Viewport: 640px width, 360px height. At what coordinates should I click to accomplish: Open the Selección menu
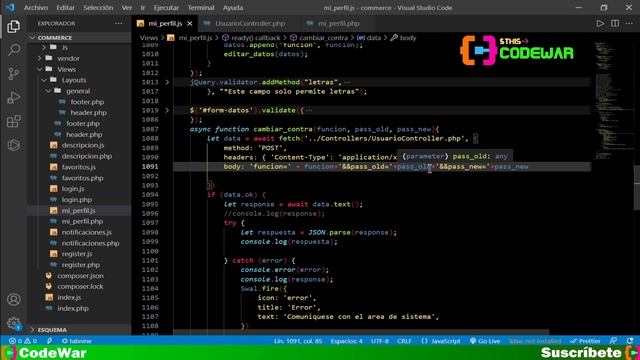98,8
